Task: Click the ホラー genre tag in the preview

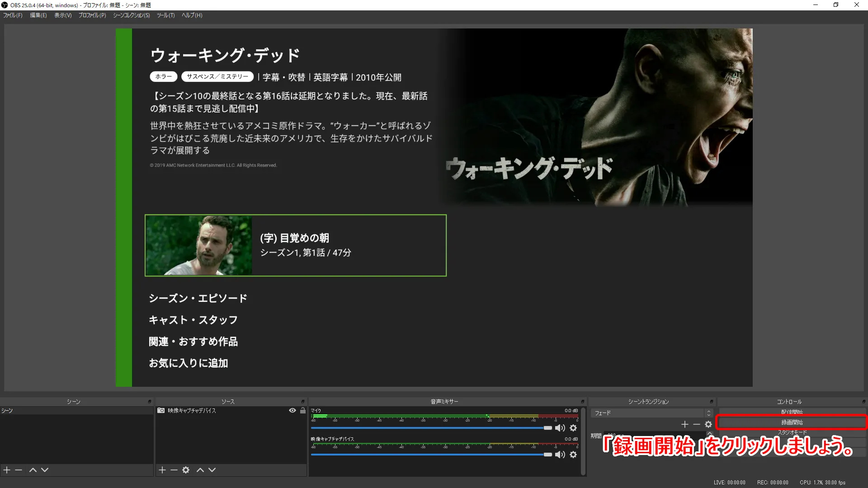Action: pos(163,77)
